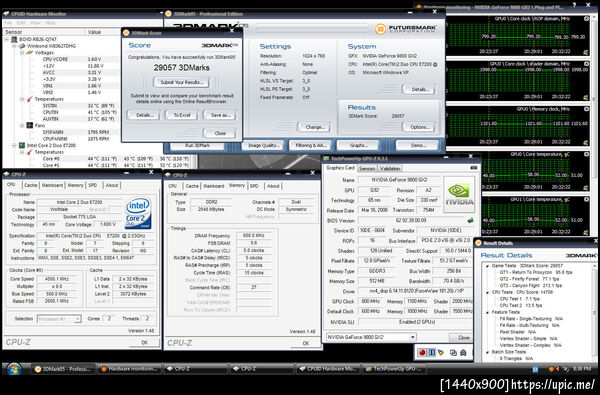Click the overlapping windows icon in toolbar
Viewport: 600px width, 395px height.
pos(453,353)
